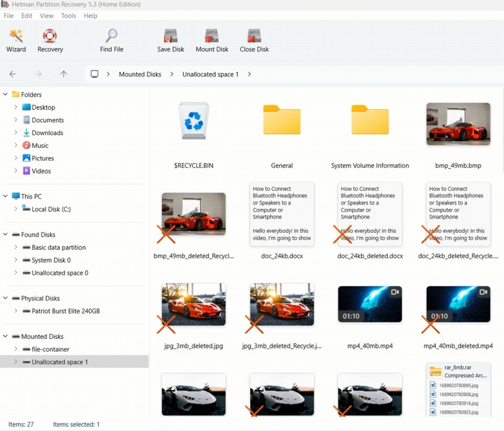Open the Tools menu
The image size is (504, 431).
point(68,16)
